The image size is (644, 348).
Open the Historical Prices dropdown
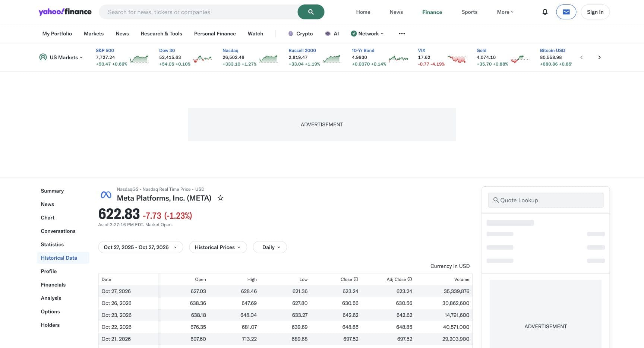coord(218,247)
